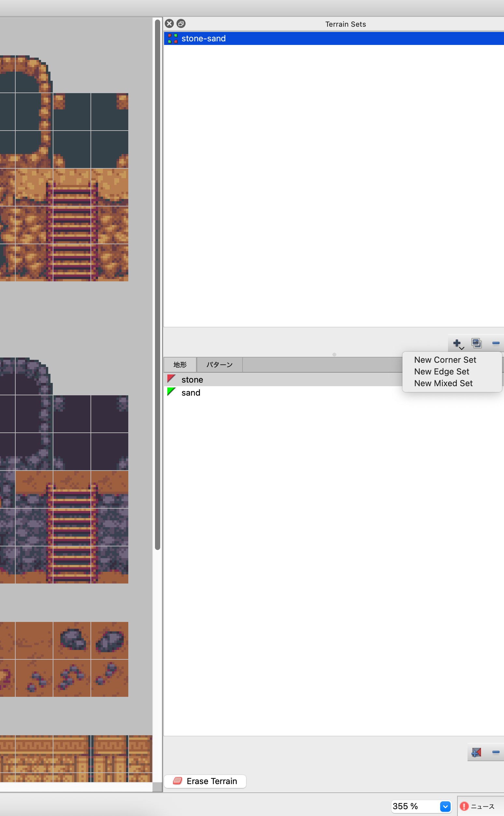Open the 355 % zoom dropdown
504x816 pixels.
(445, 806)
